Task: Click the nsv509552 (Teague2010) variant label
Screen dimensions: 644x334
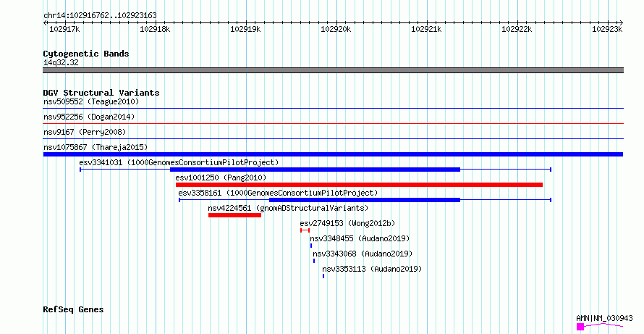Action: pyautogui.click(x=91, y=101)
